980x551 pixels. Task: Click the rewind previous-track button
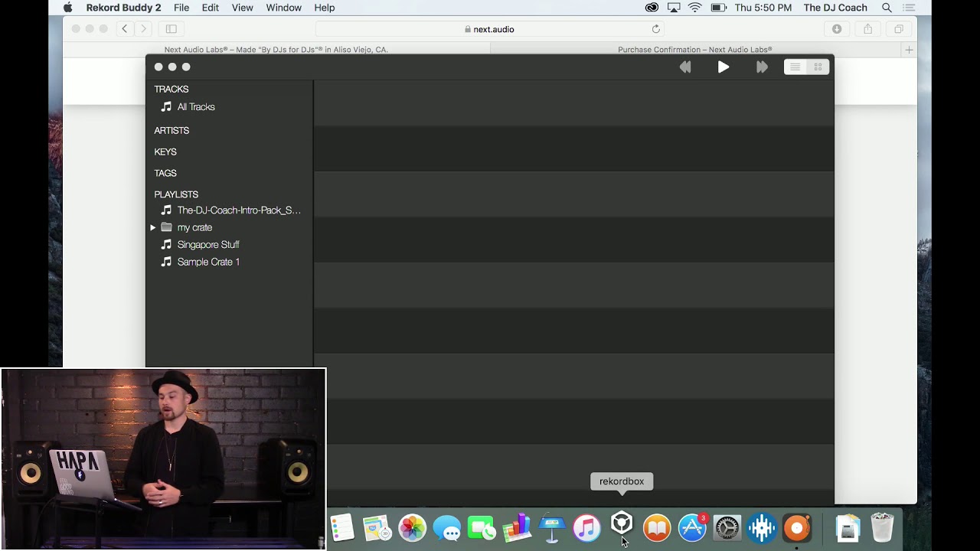click(x=685, y=67)
